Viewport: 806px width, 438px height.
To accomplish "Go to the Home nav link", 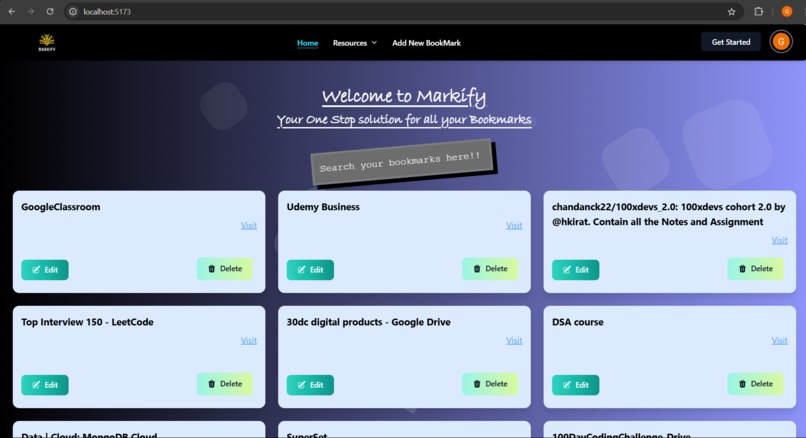I will click(x=307, y=43).
